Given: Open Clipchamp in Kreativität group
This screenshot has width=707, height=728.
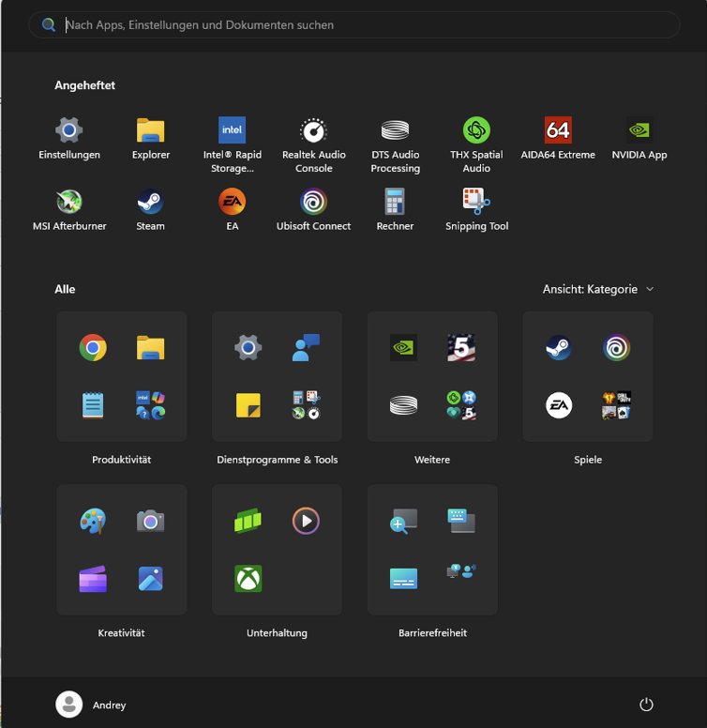Looking at the screenshot, I should [x=93, y=579].
